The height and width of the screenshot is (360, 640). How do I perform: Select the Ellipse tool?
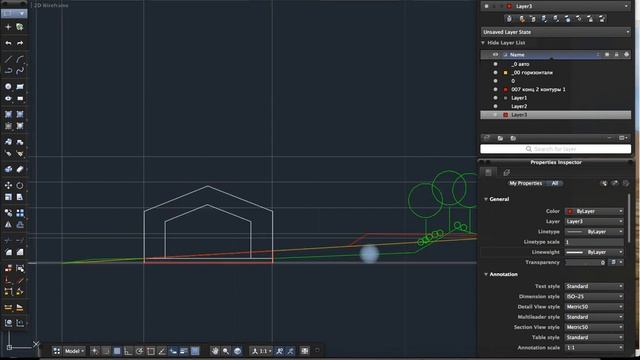coord(8,98)
